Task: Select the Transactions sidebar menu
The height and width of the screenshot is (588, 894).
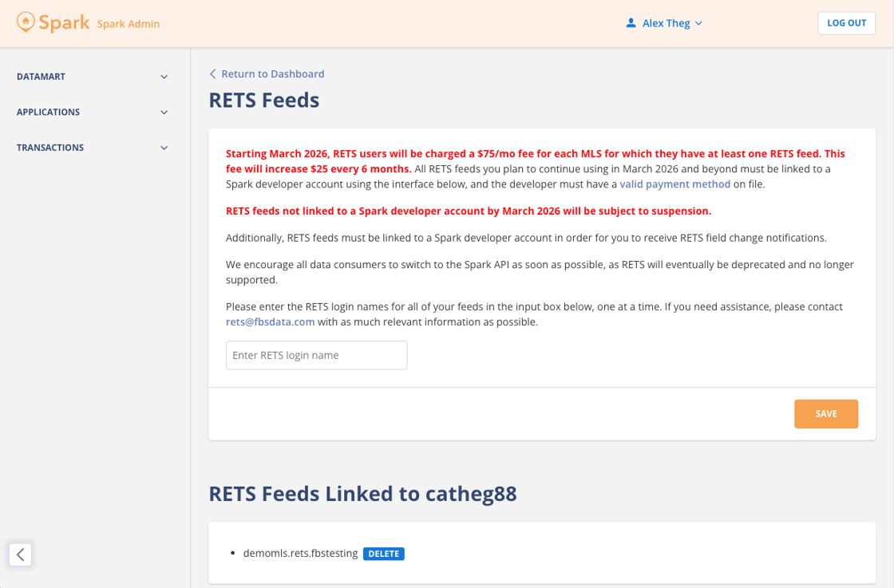Action: (50, 148)
